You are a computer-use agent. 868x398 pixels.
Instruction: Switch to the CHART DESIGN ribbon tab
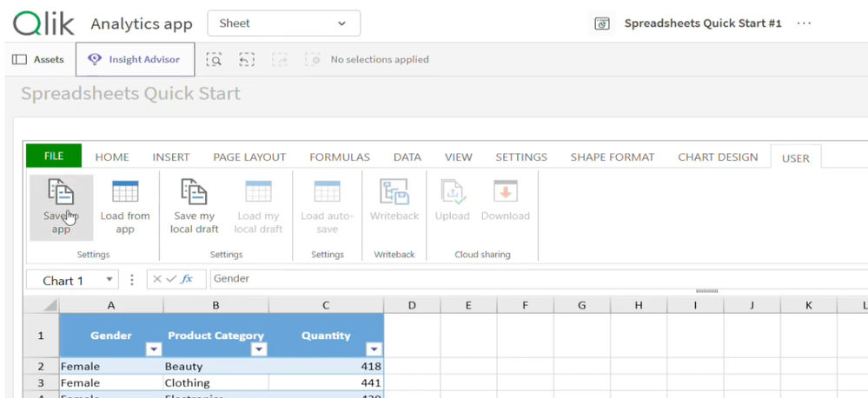tap(718, 157)
